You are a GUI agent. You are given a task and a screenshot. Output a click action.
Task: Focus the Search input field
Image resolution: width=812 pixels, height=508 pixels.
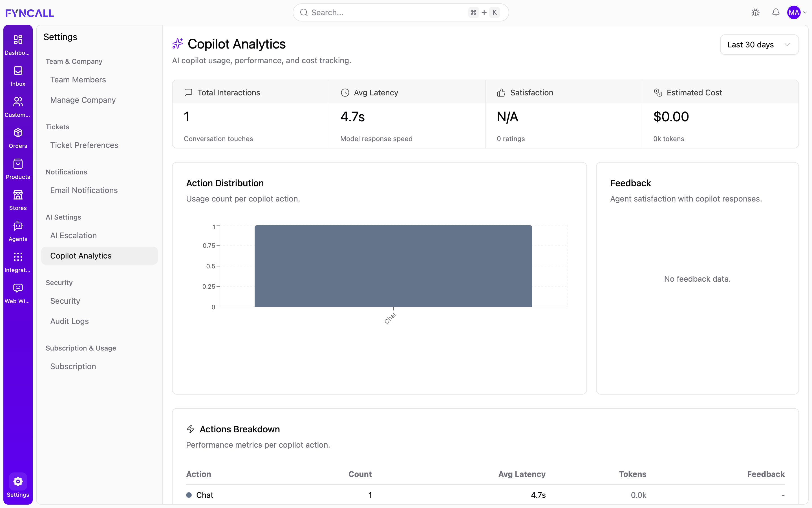[x=401, y=12]
